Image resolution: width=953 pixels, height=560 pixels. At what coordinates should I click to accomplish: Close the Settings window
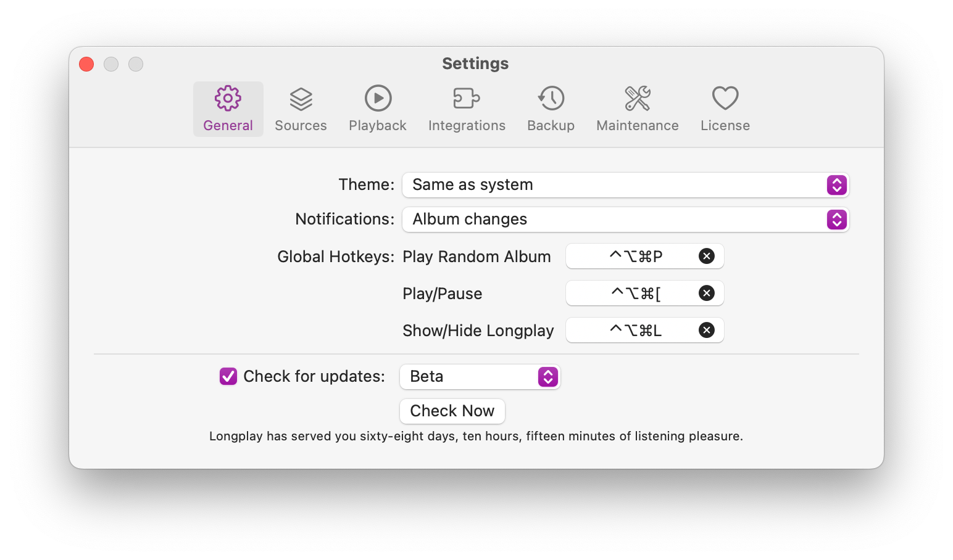[x=86, y=64]
